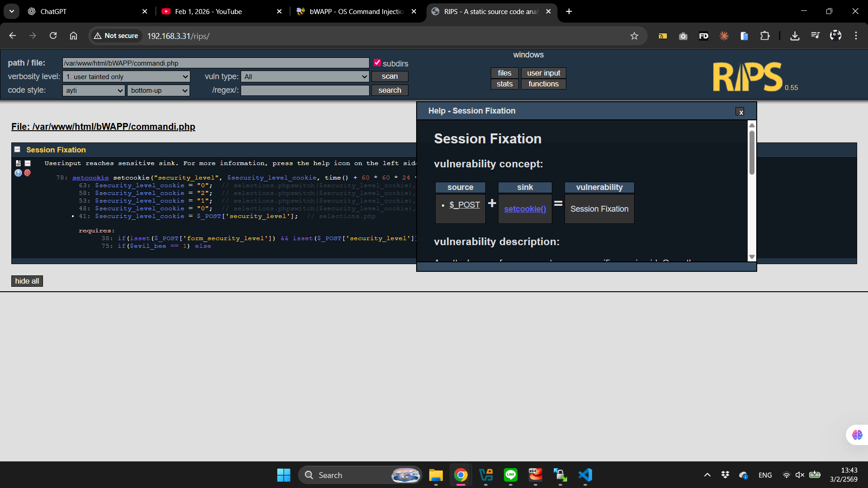This screenshot has width=868, height=488.
Task: Open Visual Studio Code from taskbar
Action: coord(585,475)
